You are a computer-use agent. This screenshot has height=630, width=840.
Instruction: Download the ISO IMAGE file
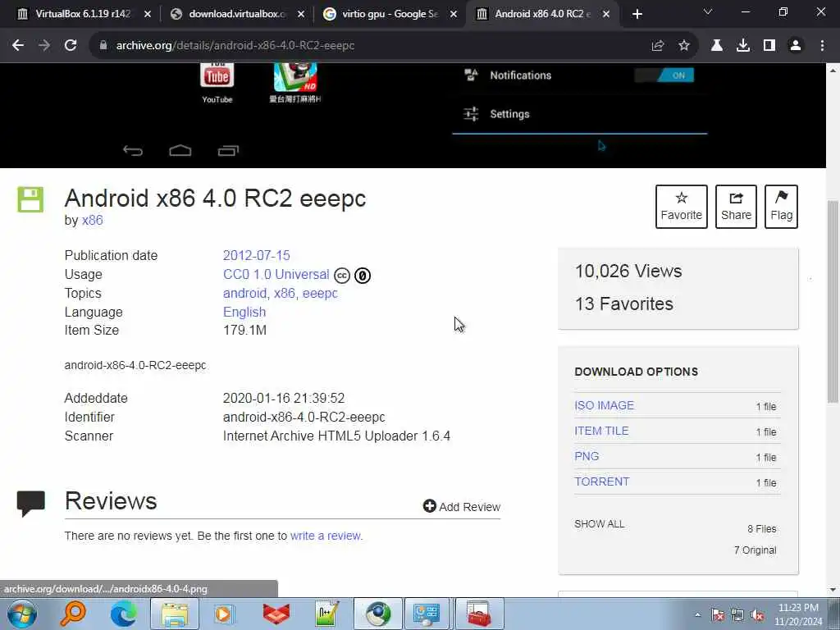[604, 405]
